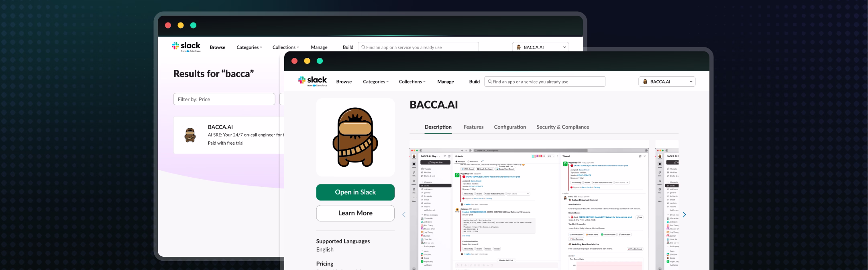Click the Learn More button
This screenshot has width=868, height=270.
(355, 213)
